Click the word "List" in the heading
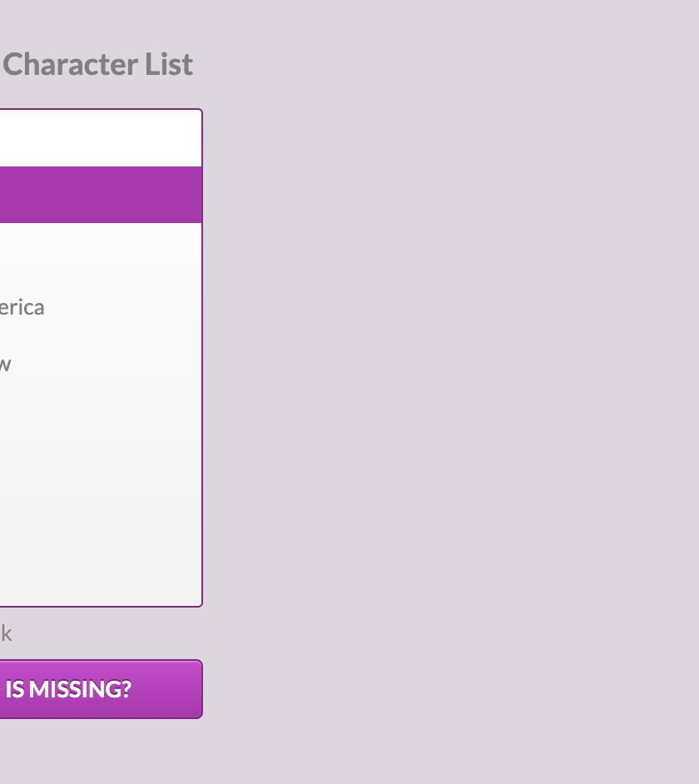The height and width of the screenshot is (784, 699). pos(169,64)
